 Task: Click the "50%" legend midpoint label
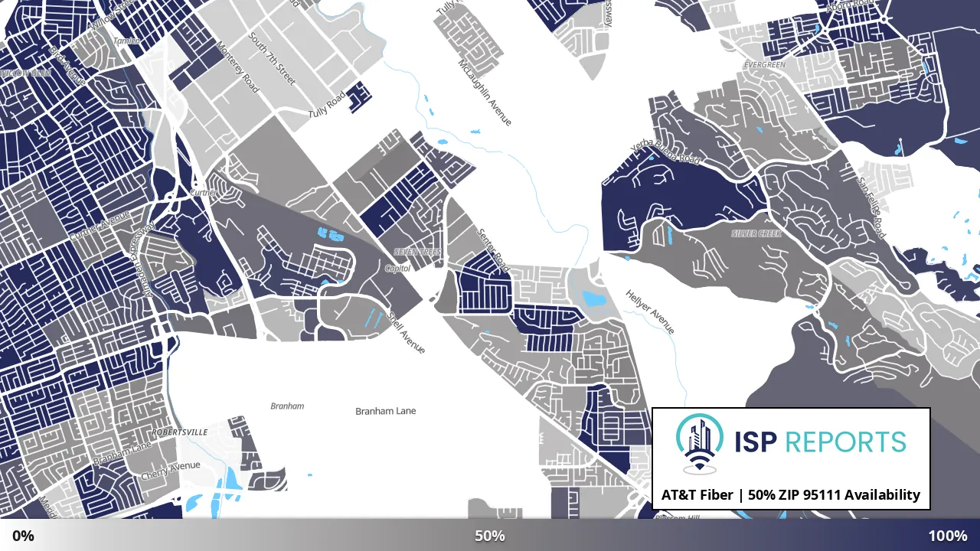point(490,536)
